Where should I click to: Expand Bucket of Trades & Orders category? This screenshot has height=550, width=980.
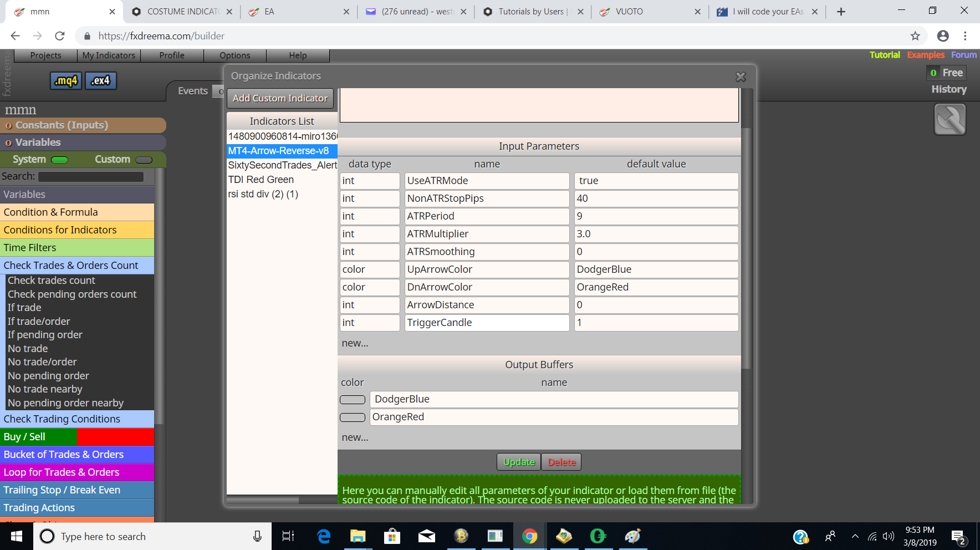click(x=77, y=454)
